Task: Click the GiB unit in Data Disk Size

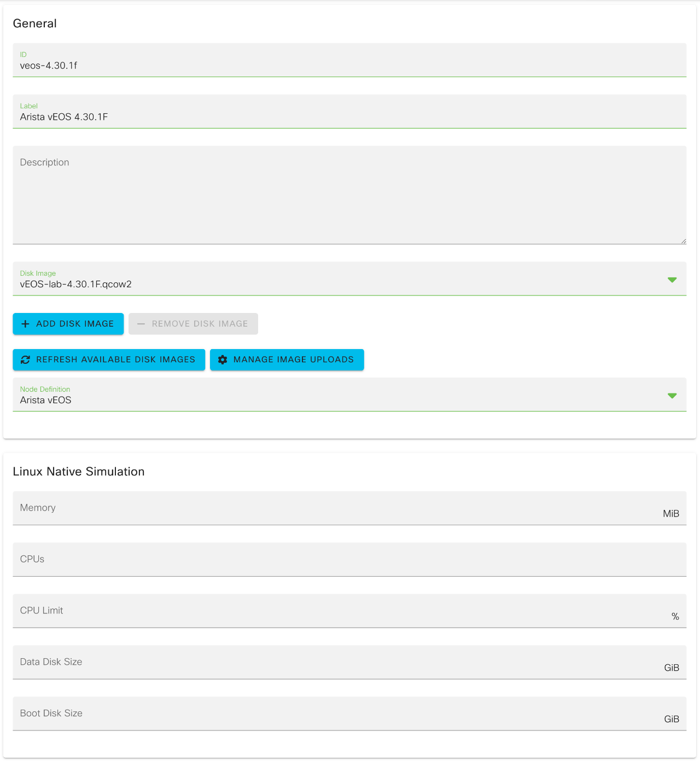Action: [x=672, y=668]
